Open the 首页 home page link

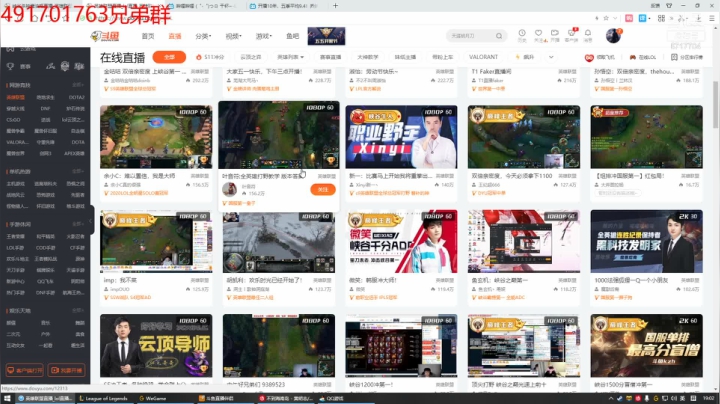click(148, 36)
